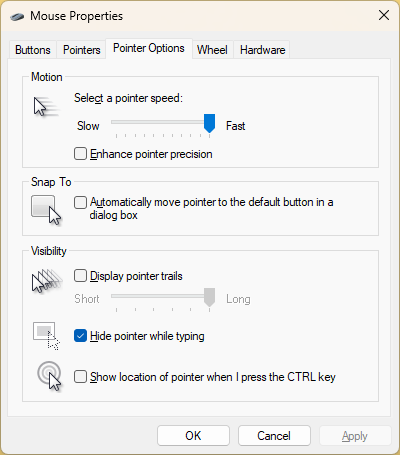Turn on Display pointer trails
This screenshot has width=400, height=455.
point(80,276)
